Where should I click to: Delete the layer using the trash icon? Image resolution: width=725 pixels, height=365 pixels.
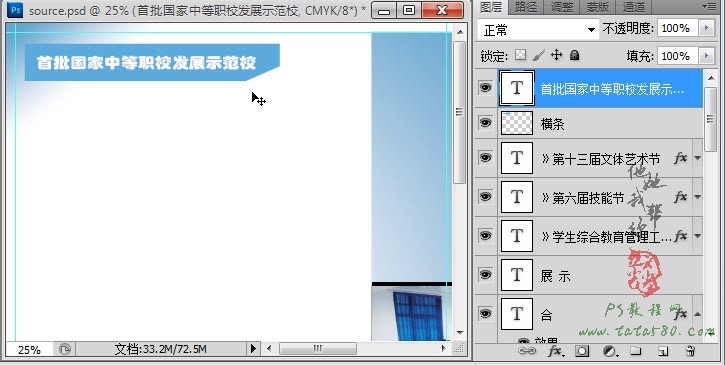pos(690,352)
